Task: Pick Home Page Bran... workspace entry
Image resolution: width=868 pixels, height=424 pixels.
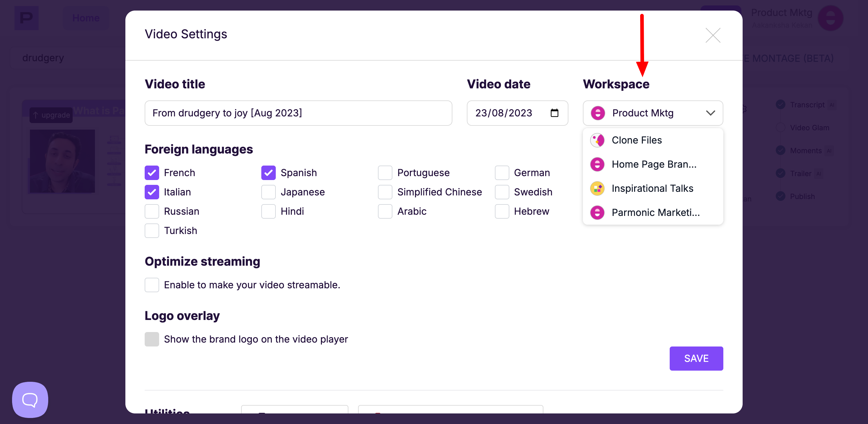Action: pyautogui.click(x=654, y=164)
